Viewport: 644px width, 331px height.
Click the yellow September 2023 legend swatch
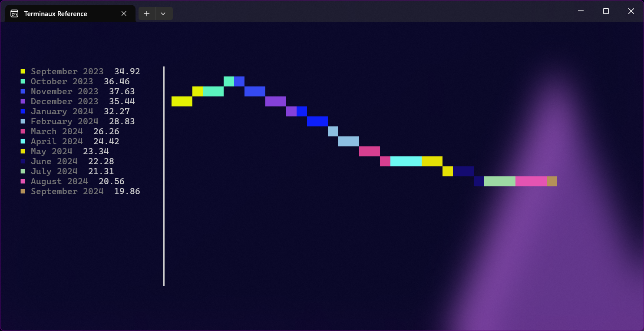pyautogui.click(x=23, y=71)
